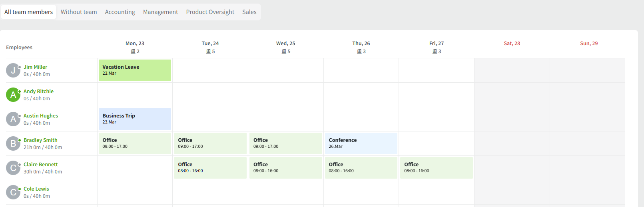Click the office count icon under Mon, 23
Screen dimensions: 644x207
click(133, 52)
